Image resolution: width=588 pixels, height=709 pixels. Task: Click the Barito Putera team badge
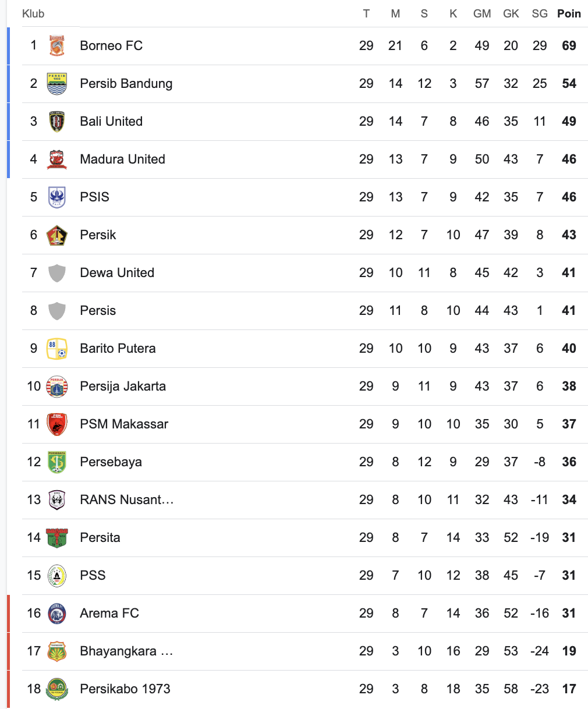click(x=57, y=348)
